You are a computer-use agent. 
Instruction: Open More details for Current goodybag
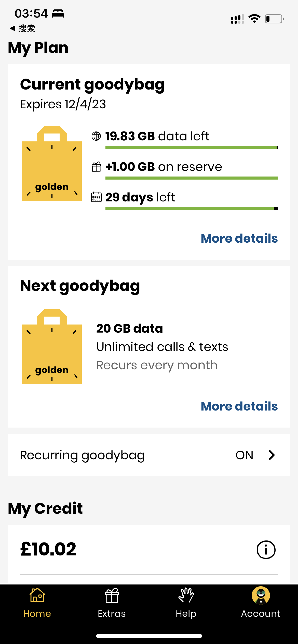(x=239, y=238)
